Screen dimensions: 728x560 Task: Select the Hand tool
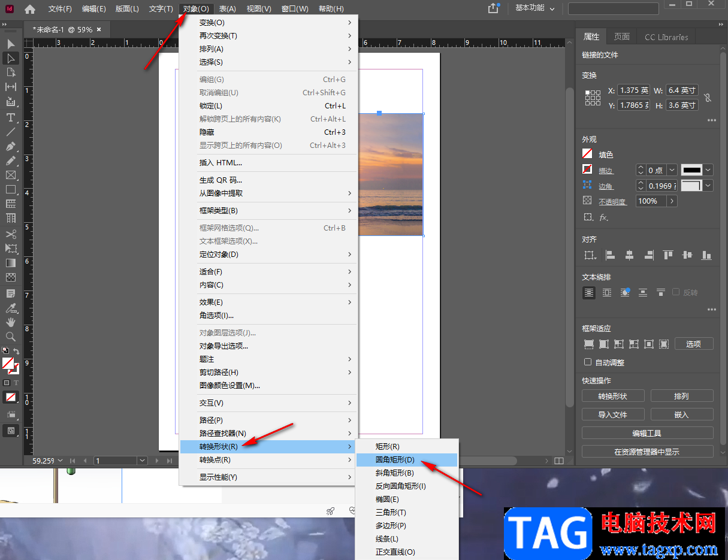[x=11, y=322]
